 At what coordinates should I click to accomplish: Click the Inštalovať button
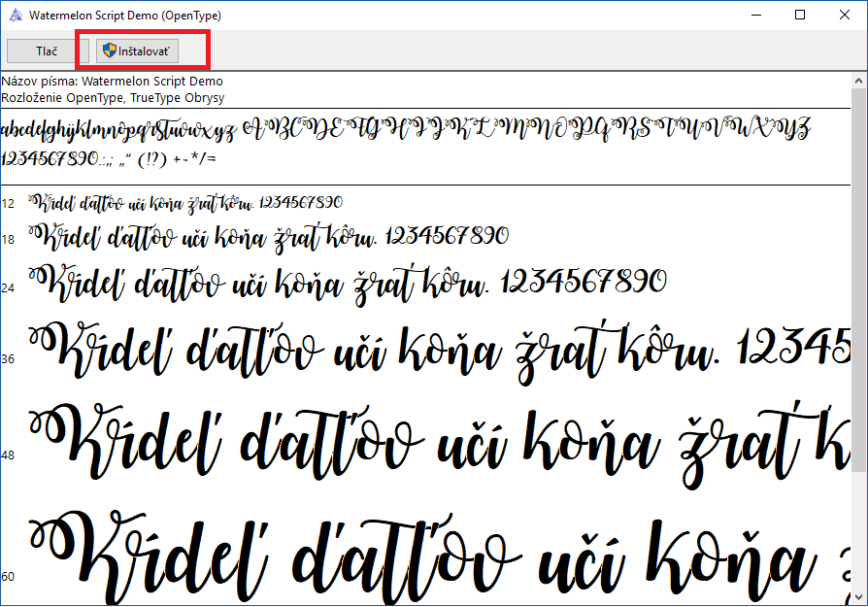(x=137, y=51)
